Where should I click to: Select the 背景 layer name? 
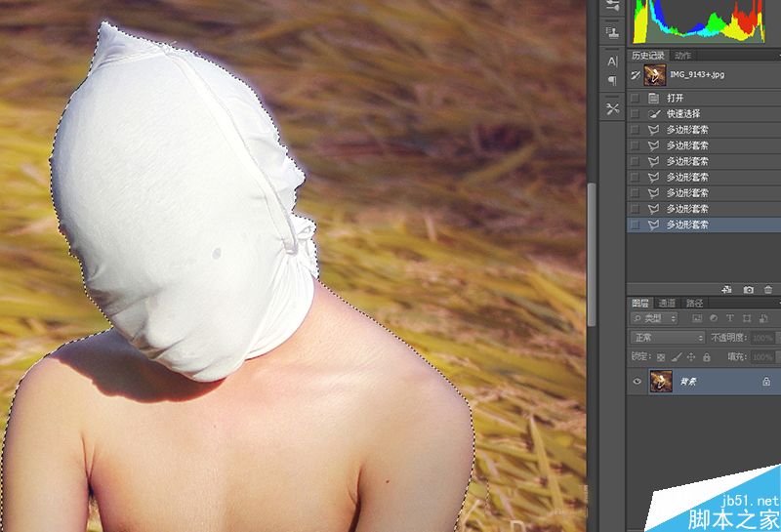coord(688,382)
